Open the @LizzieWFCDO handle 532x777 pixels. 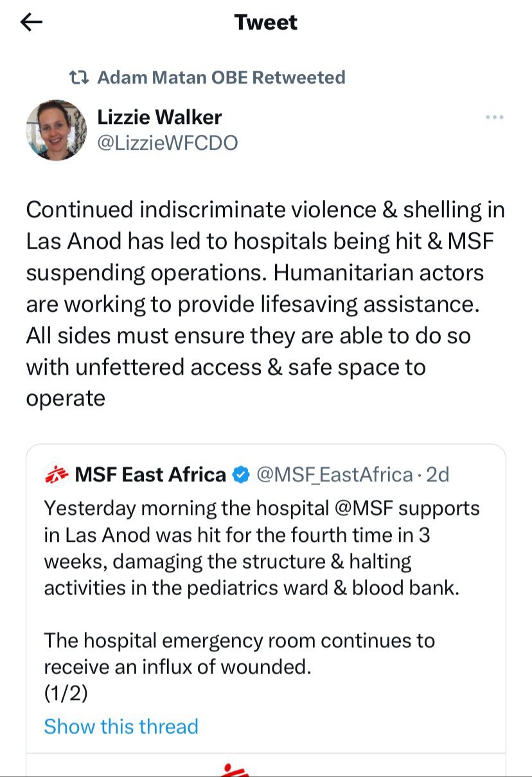click(167, 143)
